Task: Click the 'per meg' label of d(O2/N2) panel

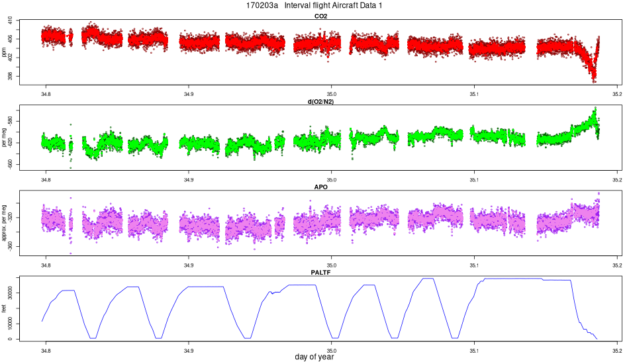Action: [x=3, y=138]
